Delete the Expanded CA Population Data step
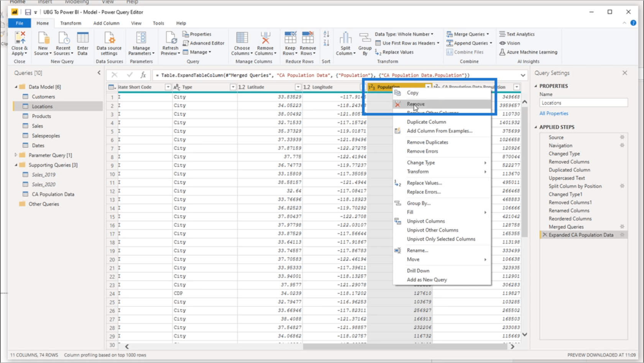Viewport: 644px width, 363px height. point(545,235)
